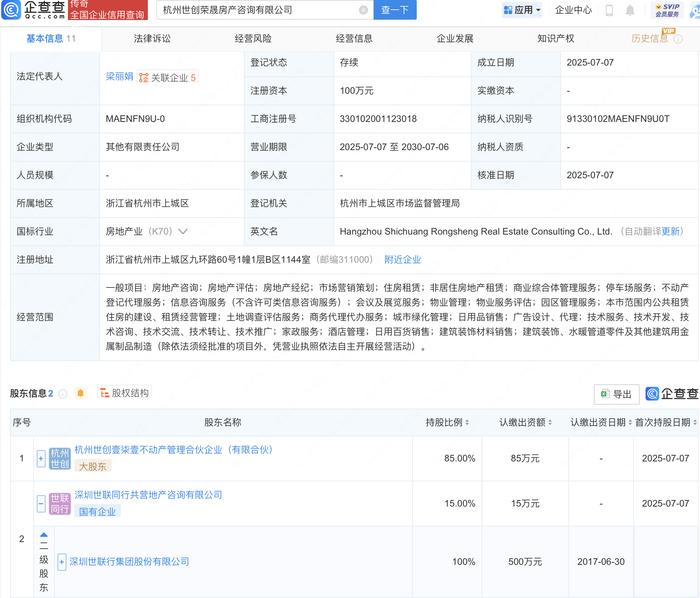Click organization code MAENFN9U-0
Image resolution: width=700 pixels, height=598 pixels.
[x=135, y=119]
